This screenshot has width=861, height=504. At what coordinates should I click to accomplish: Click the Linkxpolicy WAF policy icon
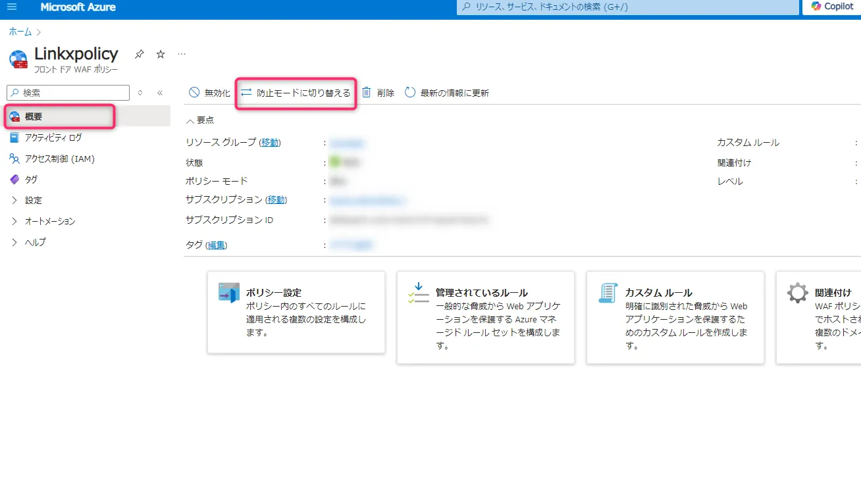pos(18,59)
